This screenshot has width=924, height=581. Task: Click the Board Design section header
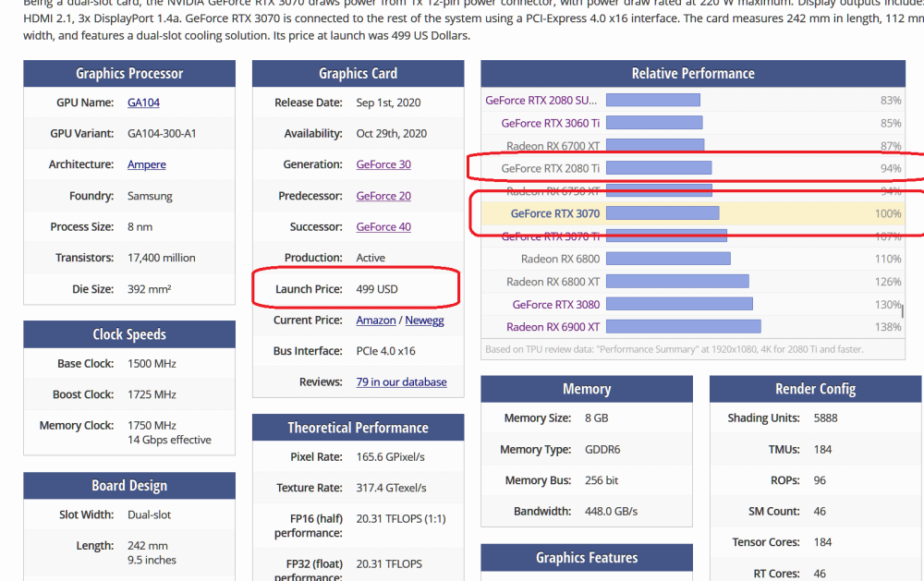point(129,486)
